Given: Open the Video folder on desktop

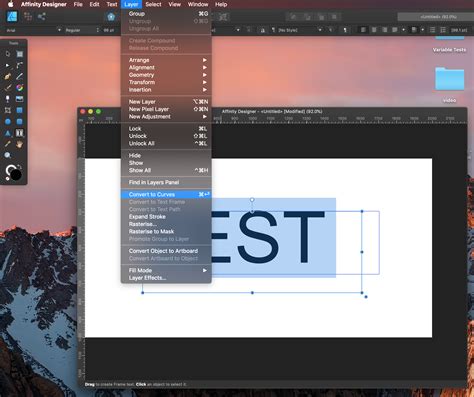Looking at the screenshot, I should (449, 79).
